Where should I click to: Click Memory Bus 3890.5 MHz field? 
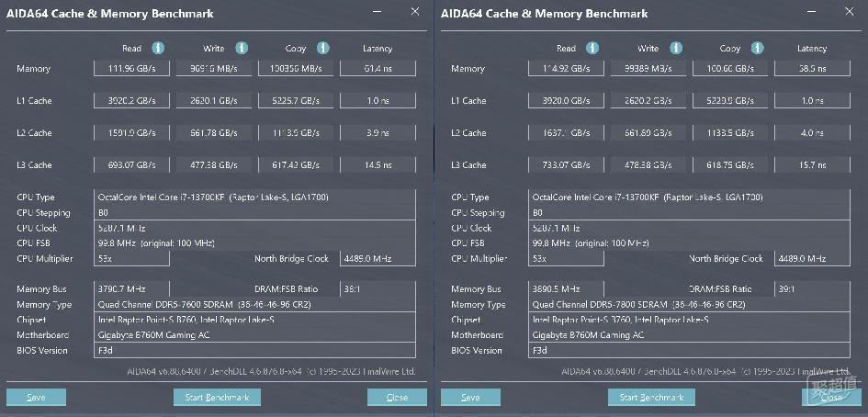click(566, 289)
